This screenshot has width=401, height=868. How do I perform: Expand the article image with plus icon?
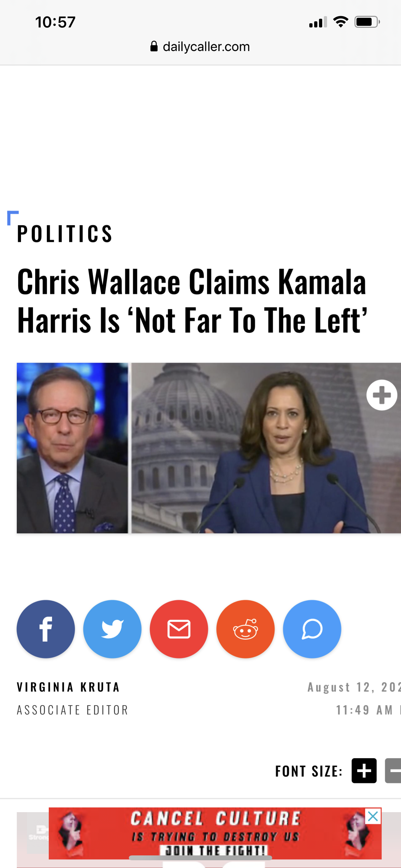click(x=381, y=395)
